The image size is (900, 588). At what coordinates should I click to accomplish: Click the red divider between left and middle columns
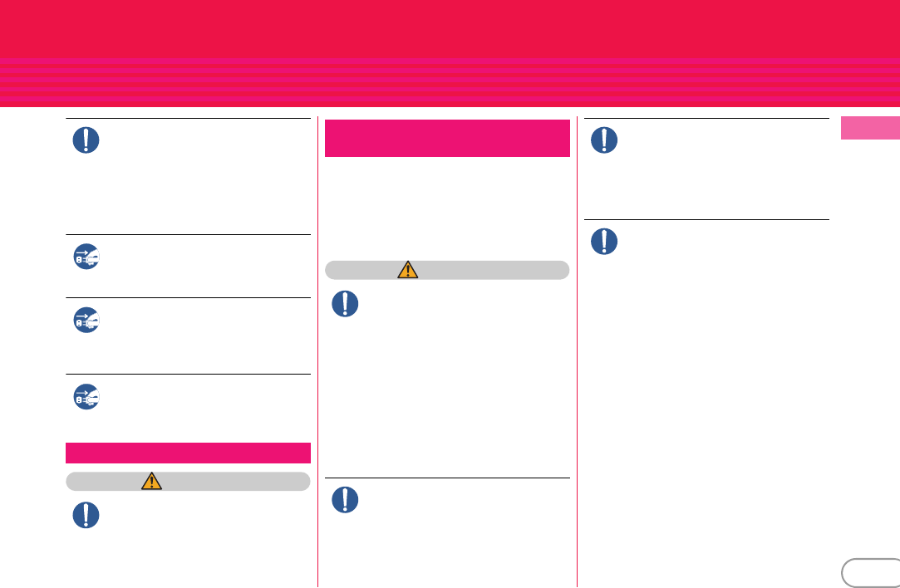click(318, 351)
